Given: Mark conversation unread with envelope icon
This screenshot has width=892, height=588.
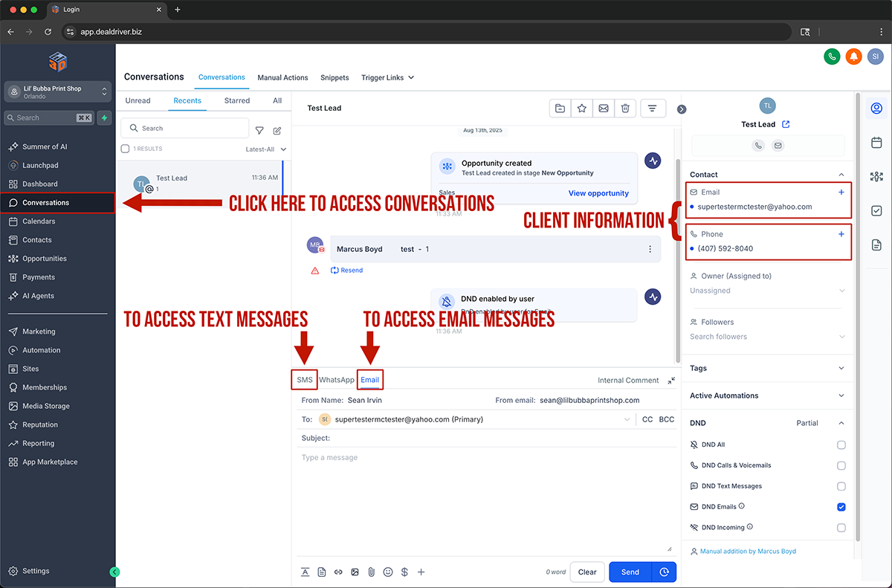Looking at the screenshot, I should click(604, 109).
